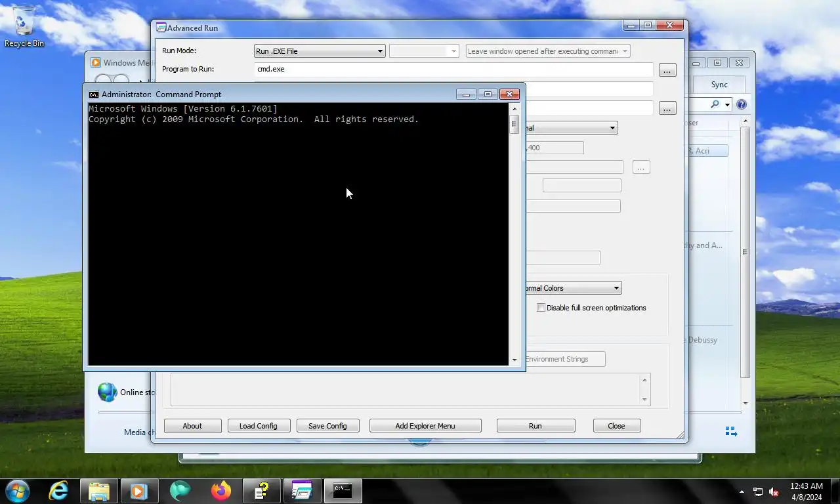The width and height of the screenshot is (840, 504).
Task: Open Advanced Run title bar app icon
Action: click(161, 28)
